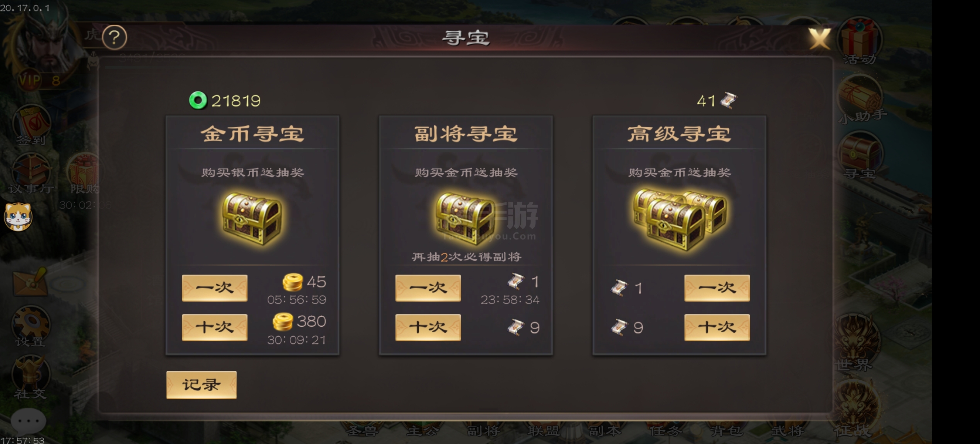Click 十次 under 高级寻宝
This screenshot has height=444, width=980.
coord(717,327)
